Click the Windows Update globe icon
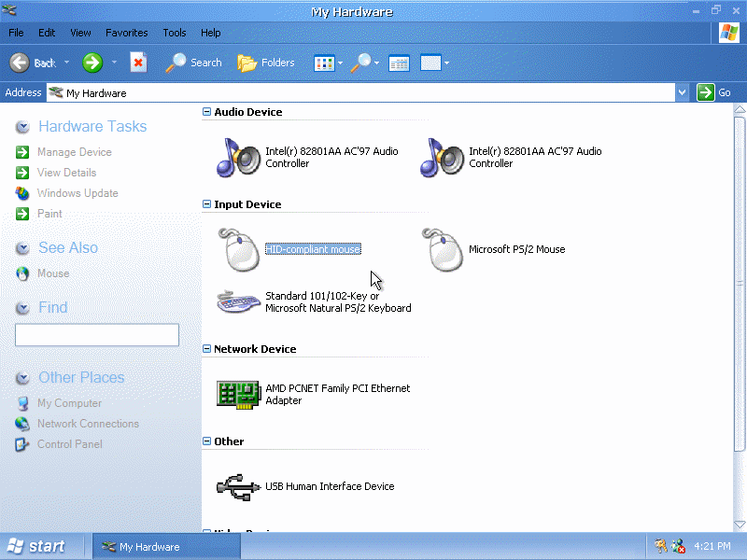 (x=21, y=193)
